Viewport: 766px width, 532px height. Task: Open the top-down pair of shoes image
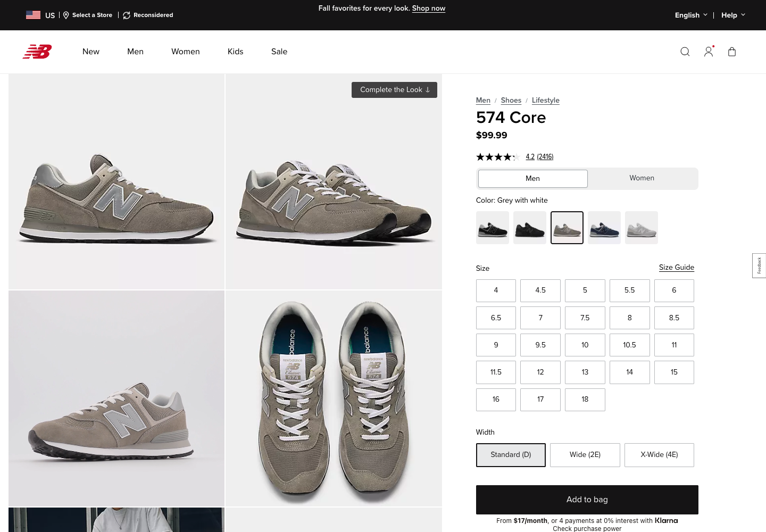tap(334, 398)
